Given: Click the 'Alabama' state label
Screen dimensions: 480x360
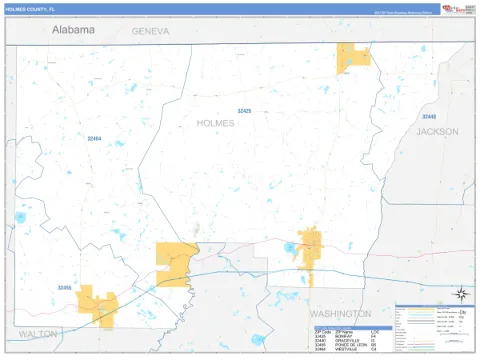Looking at the screenshot, I should pyautogui.click(x=73, y=30).
